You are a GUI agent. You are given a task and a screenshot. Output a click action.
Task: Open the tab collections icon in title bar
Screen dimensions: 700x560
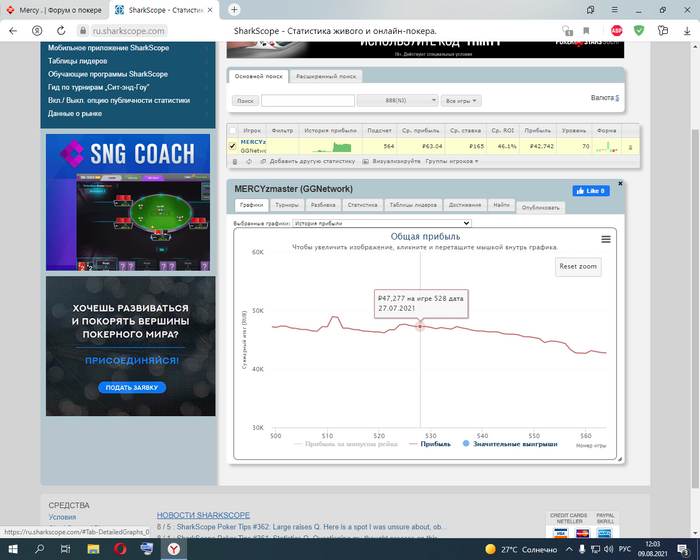591,9
